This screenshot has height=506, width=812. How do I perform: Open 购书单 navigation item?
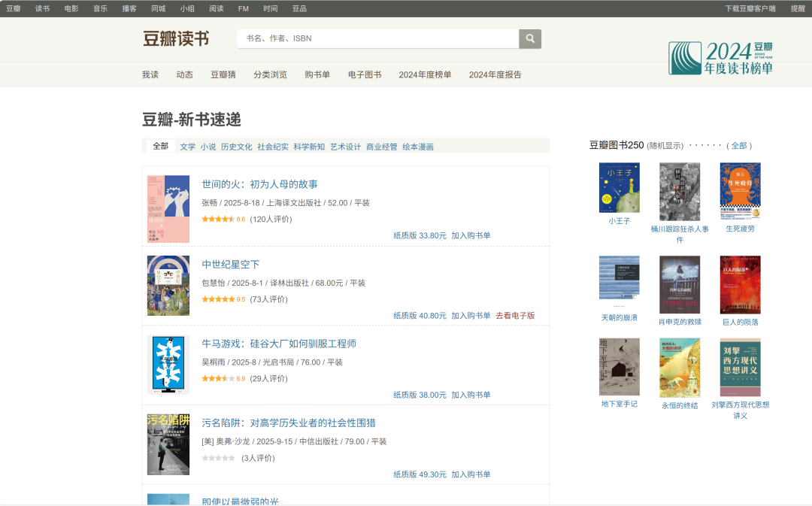(317, 74)
